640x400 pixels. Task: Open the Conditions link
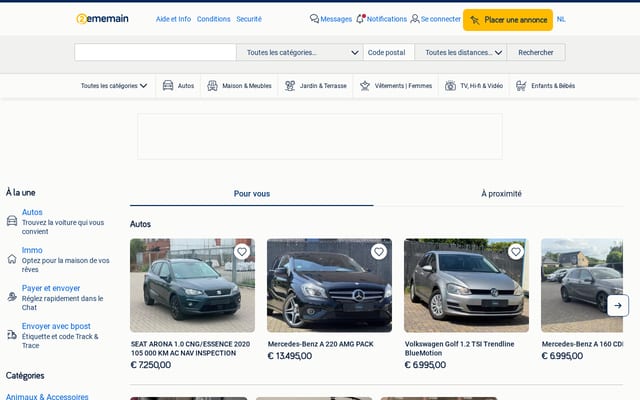(x=213, y=19)
